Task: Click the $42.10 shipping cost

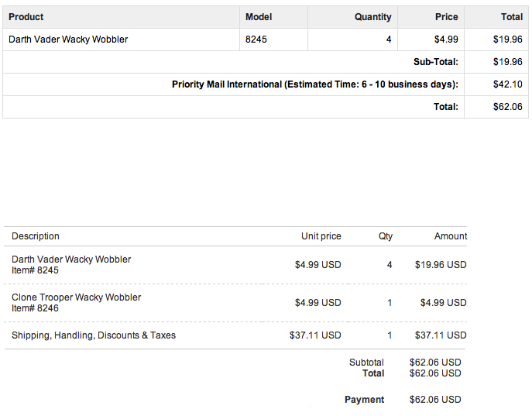Action: pos(507,84)
